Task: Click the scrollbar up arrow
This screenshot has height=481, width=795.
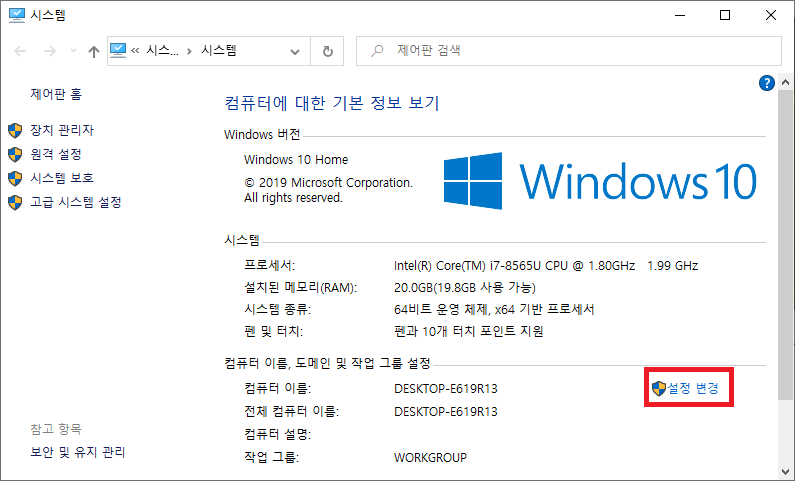Action: (785, 82)
